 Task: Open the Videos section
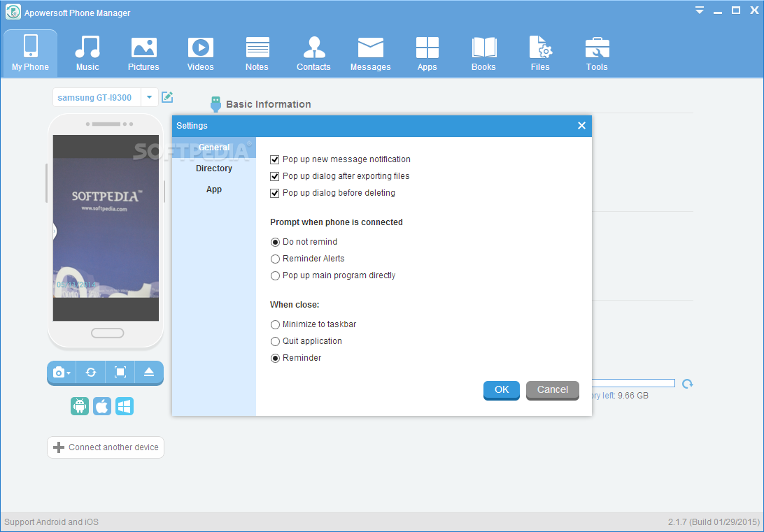200,53
